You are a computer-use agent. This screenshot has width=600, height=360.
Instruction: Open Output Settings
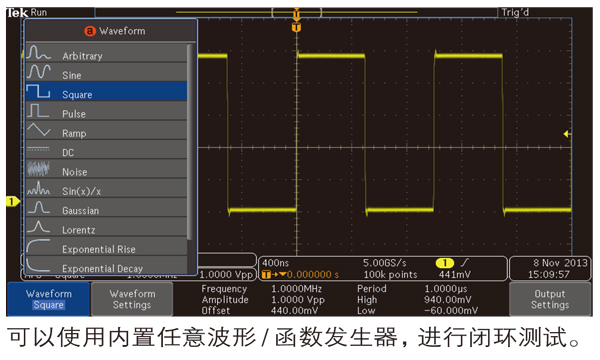click(550, 299)
